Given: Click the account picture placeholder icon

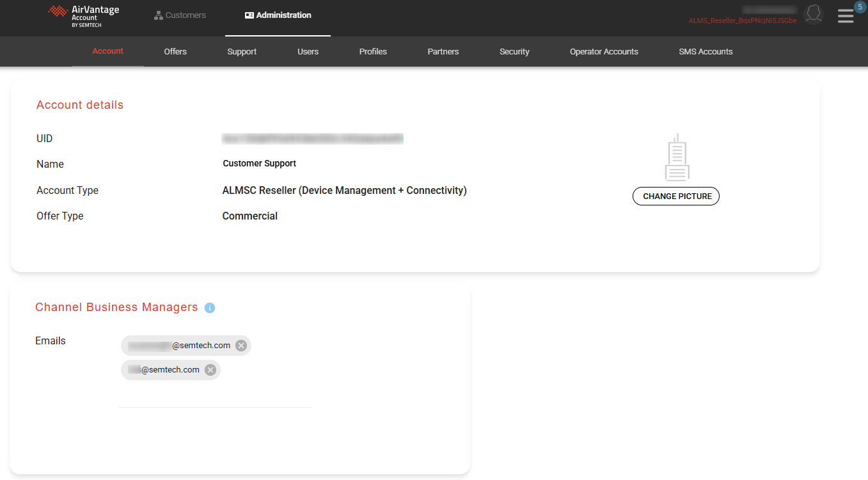Looking at the screenshot, I should tap(676, 157).
